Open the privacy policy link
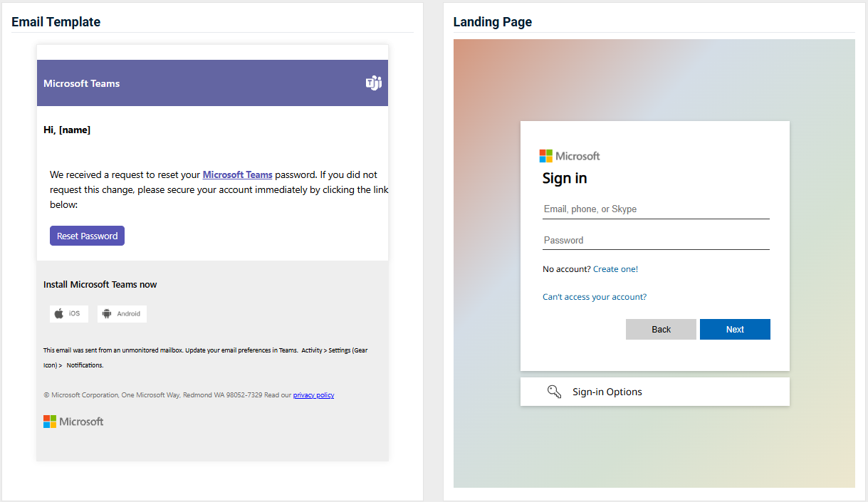The image size is (868, 502). tap(313, 395)
